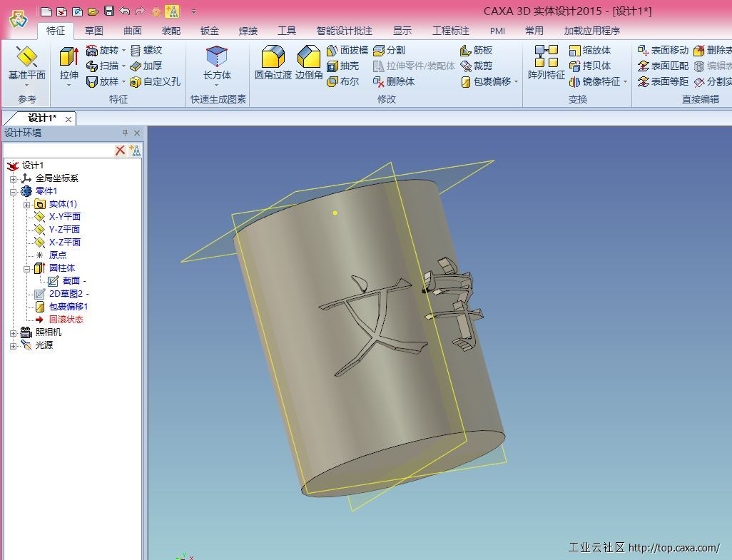This screenshot has height=560, width=732.
Task: Collapse the 圆柱体 tree node
Action: [26, 268]
